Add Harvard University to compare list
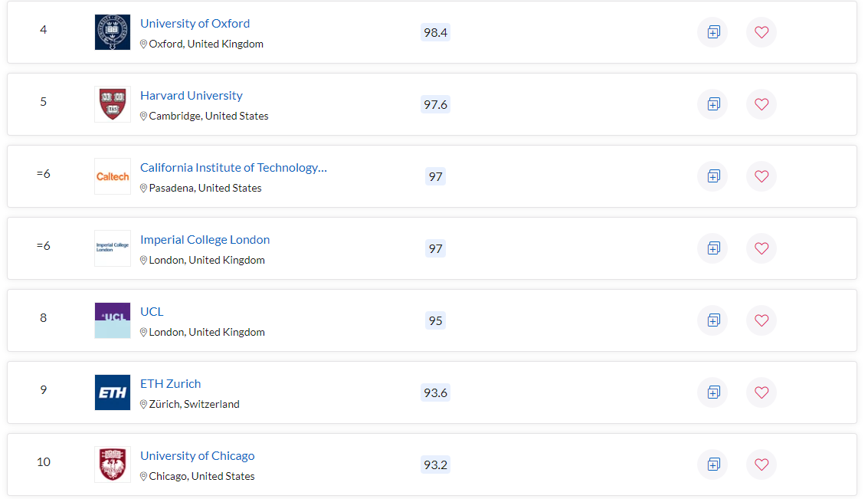 click(713, 104)
